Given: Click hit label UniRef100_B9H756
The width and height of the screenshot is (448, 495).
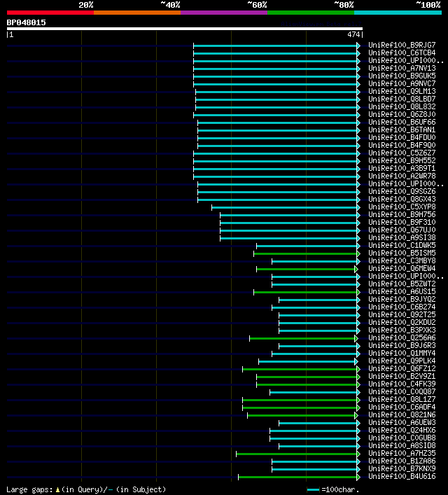Looking at the screenshot, I should click(402, 214).
